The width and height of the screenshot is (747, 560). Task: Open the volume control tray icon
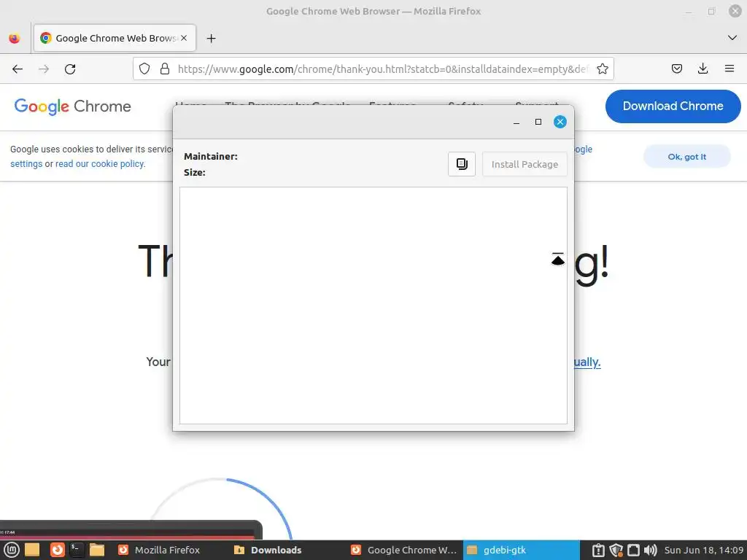650,551
